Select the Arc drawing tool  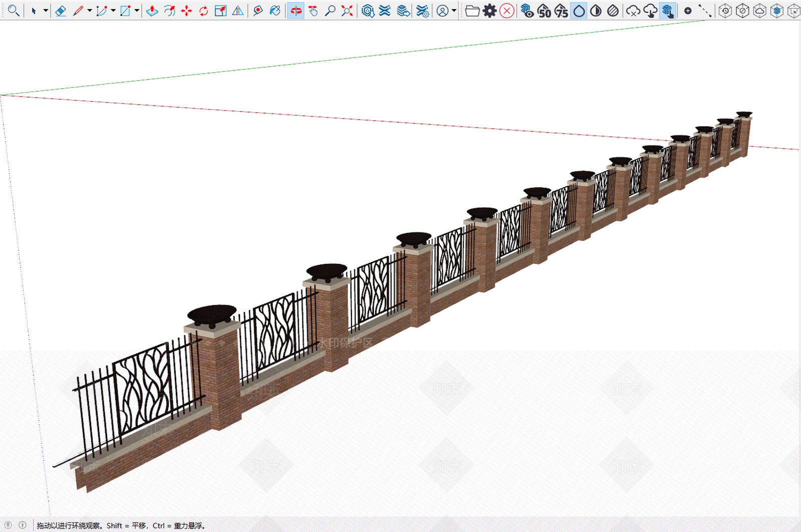[102, 11]
